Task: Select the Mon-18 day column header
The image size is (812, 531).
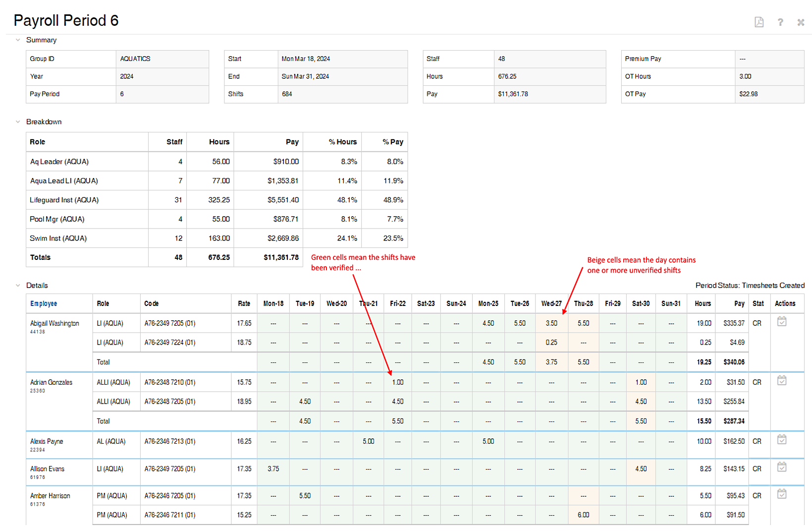Action: 273,303
